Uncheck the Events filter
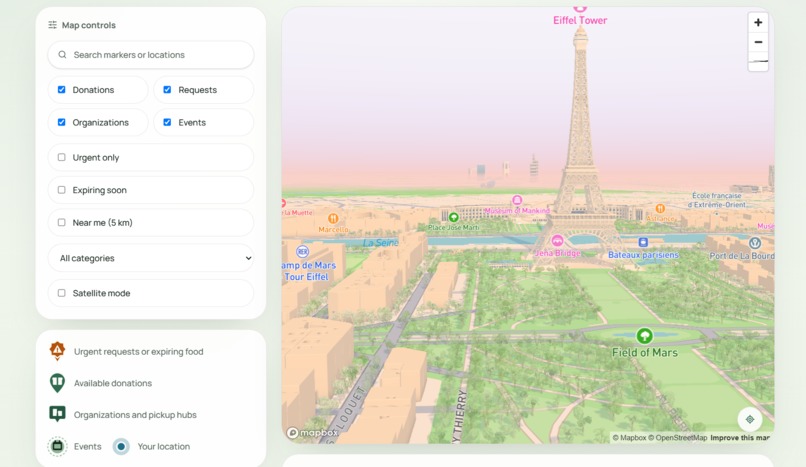The width and height of the screenshot is (806, 467). [x=167, y=122]
